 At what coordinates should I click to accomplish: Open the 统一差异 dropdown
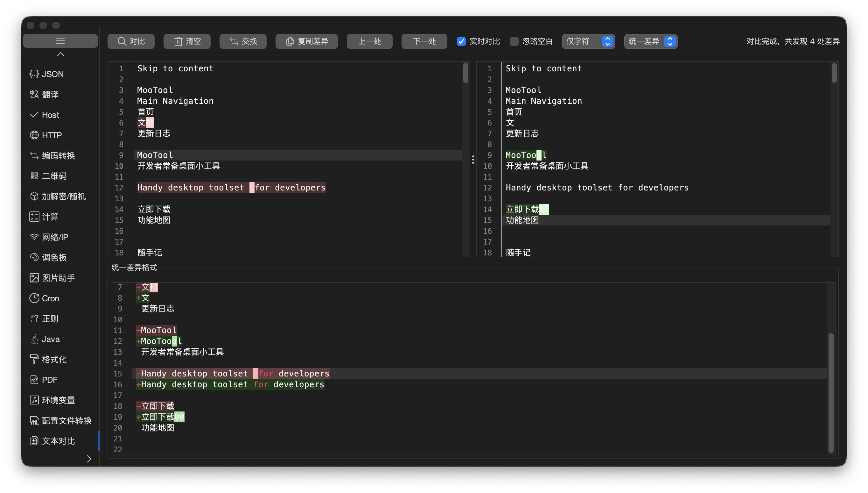click(x=650, y=41)
